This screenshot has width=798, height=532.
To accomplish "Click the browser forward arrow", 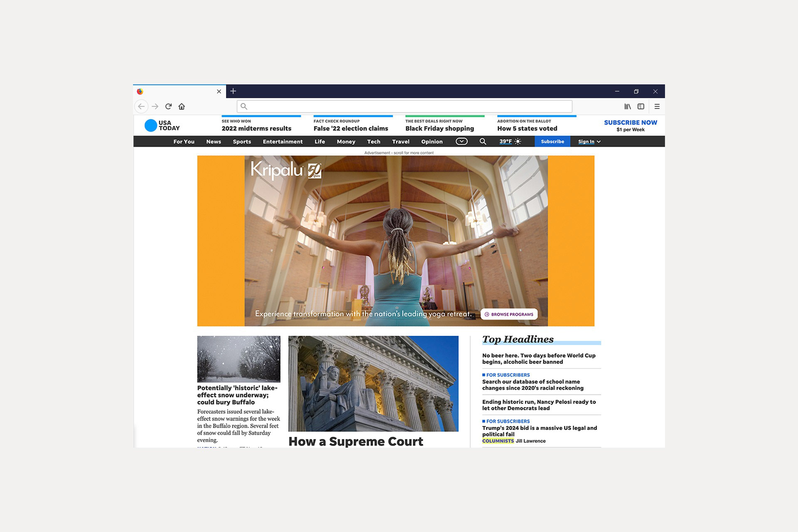I will click(155, 106).
